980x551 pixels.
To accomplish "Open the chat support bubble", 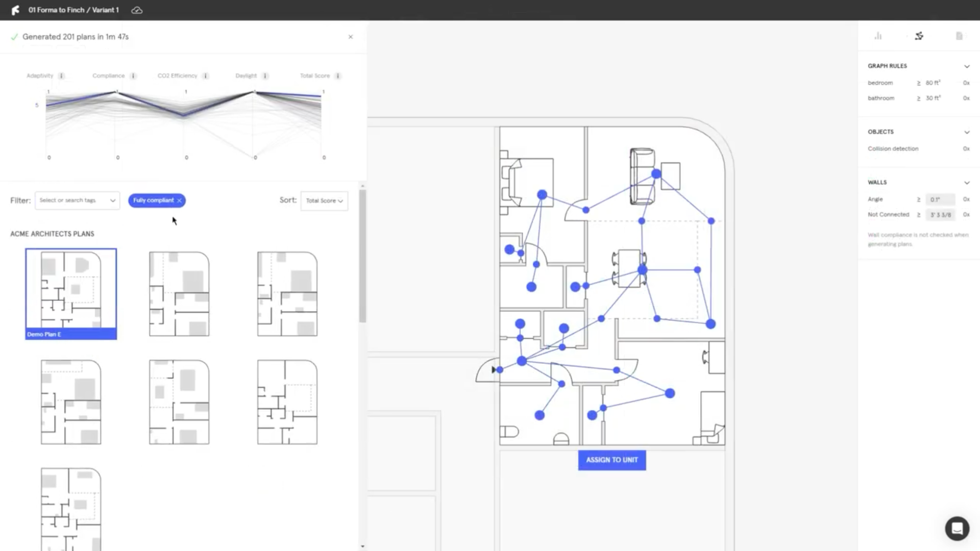I will click(x=957, y=529).
